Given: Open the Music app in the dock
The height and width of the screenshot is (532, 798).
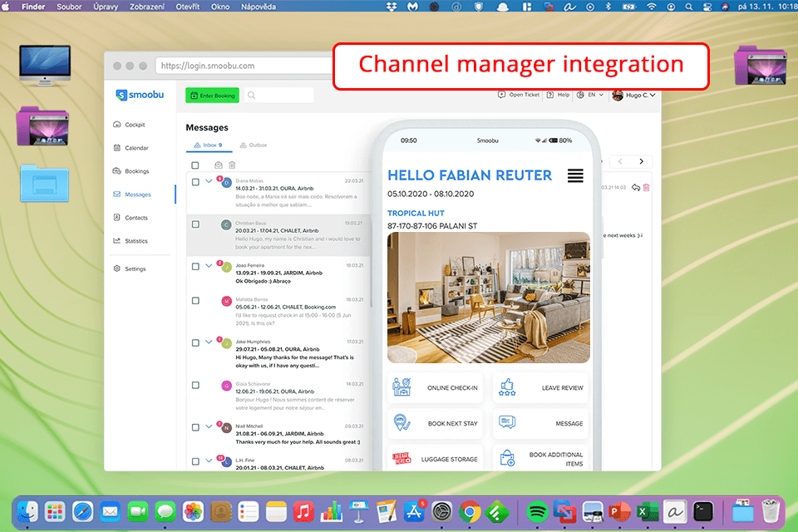Looking at the screenshot, I should [303, 512].
